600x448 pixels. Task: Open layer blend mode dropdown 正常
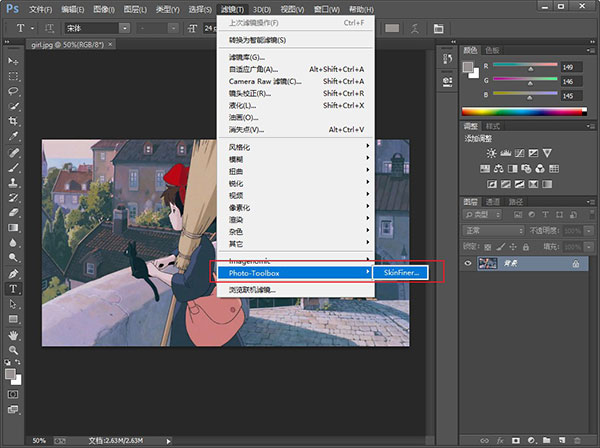point(494,231)
